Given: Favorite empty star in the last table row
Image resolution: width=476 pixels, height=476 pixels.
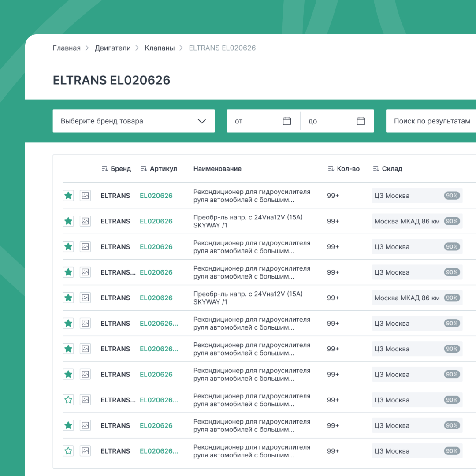Looking at the screenshot, I should (68, 451).
